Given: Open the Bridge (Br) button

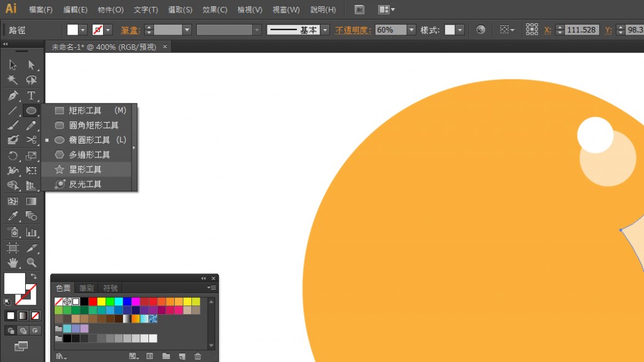Looking at the screenshot, I should click(x=359, y=9).
